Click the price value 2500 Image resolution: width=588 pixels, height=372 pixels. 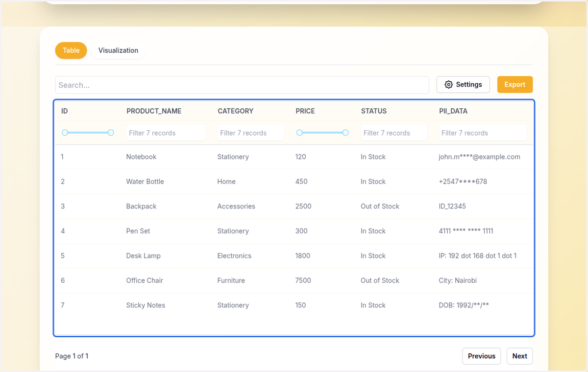click(x=303, y=206)
